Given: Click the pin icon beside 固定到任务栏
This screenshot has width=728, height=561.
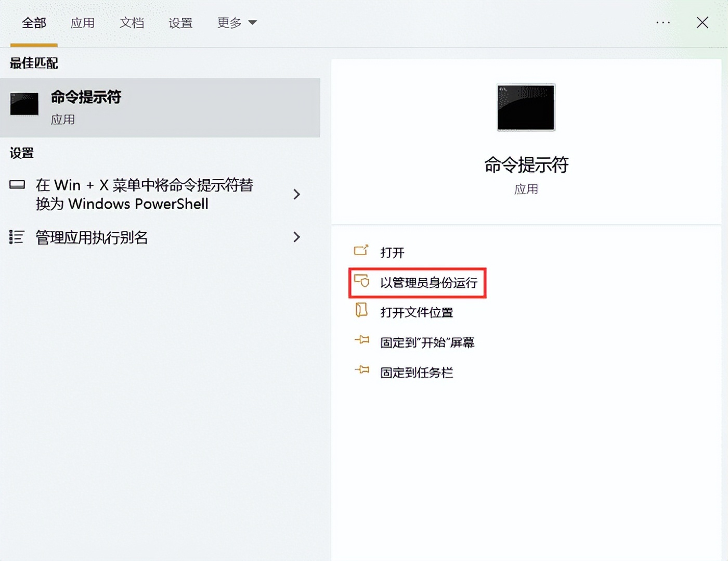Looking at the screenshot, I should click(361, 371).
